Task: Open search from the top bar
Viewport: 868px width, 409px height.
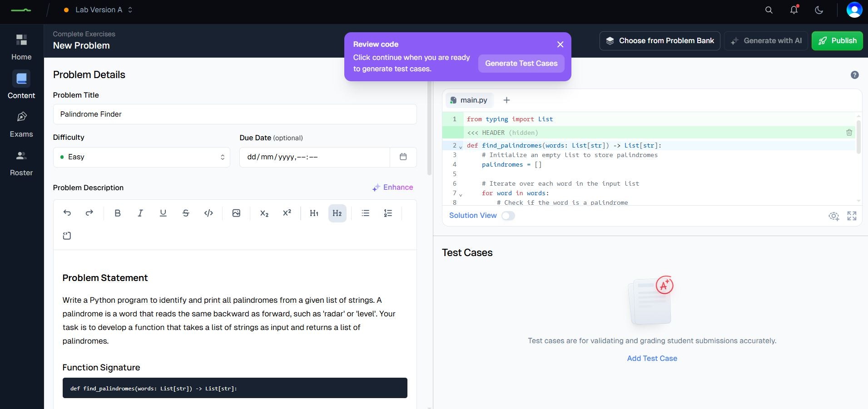Action: (x=769, y=10)
